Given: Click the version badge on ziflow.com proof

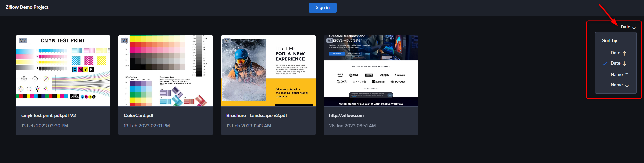Looking at the screenshot, I should click(330, 40).
